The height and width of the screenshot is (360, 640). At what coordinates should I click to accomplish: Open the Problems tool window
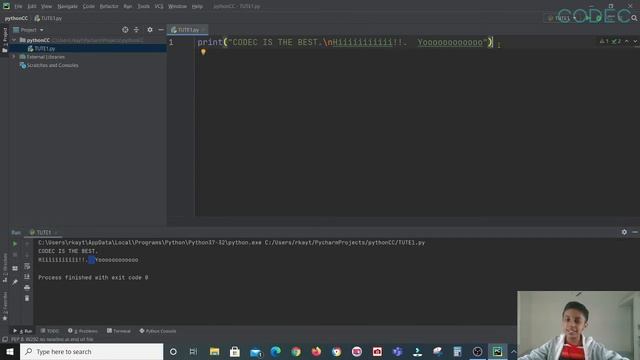pos(83,331)
